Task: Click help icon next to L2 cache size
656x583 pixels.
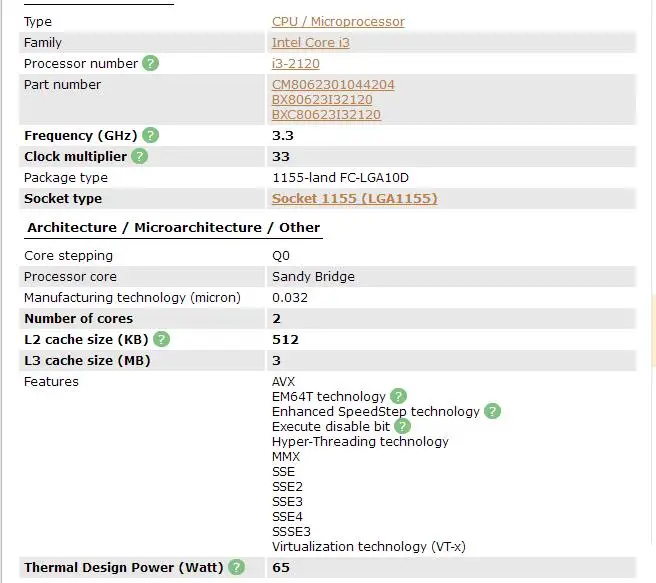Action: (x=161, y=339)
